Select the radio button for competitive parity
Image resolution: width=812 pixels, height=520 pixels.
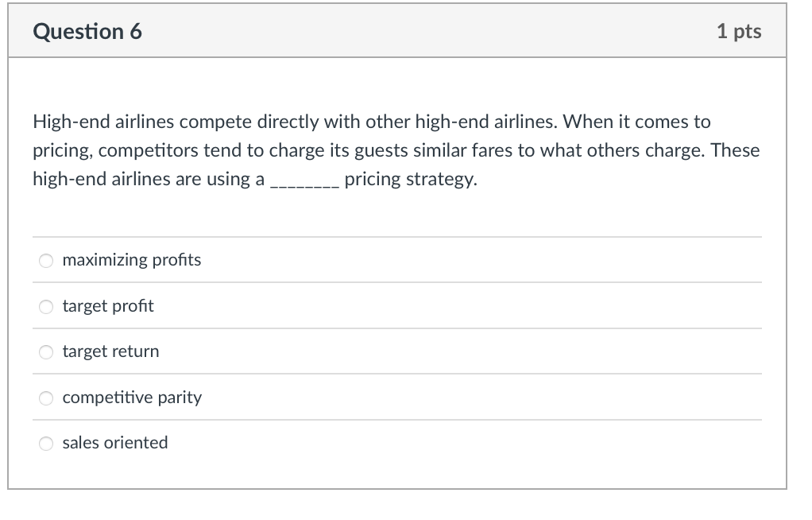click(46, 398)
